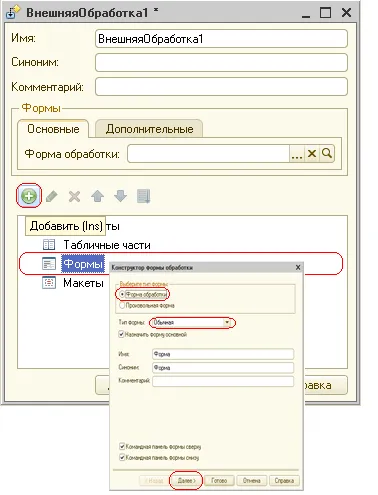Select the Основные tab

point(53,129)
